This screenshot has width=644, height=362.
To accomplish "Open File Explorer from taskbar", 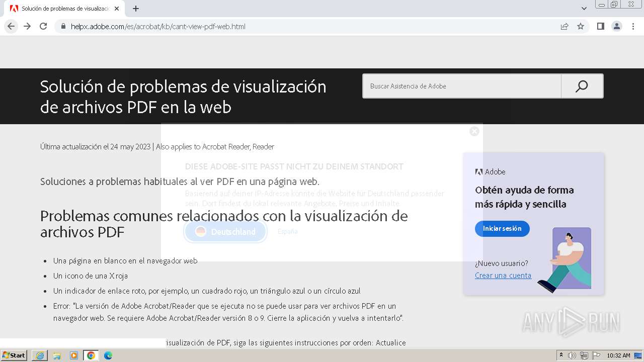I will tap(57, 355).
